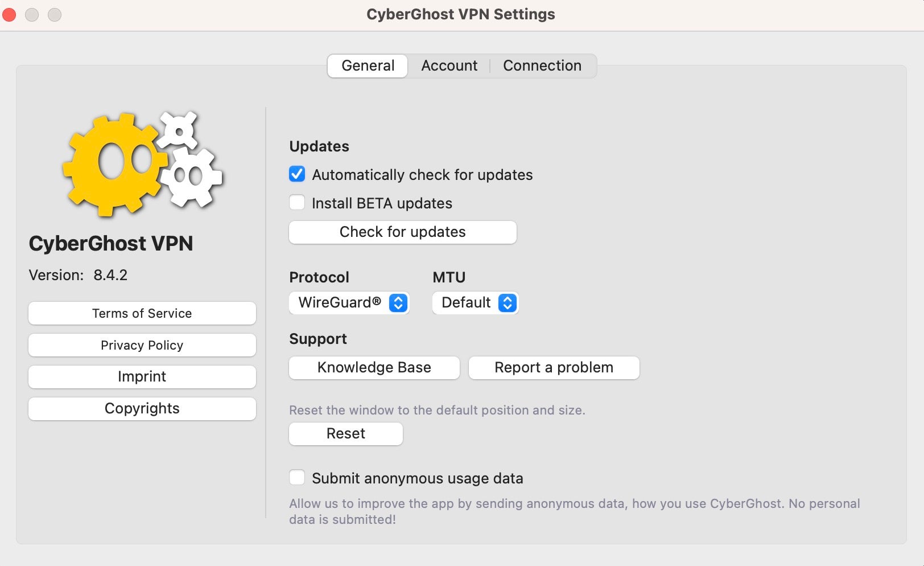The width and height of the screenshot is (924, 566).
Task: Open the Terms of Service
Action: tap(142, 313)
